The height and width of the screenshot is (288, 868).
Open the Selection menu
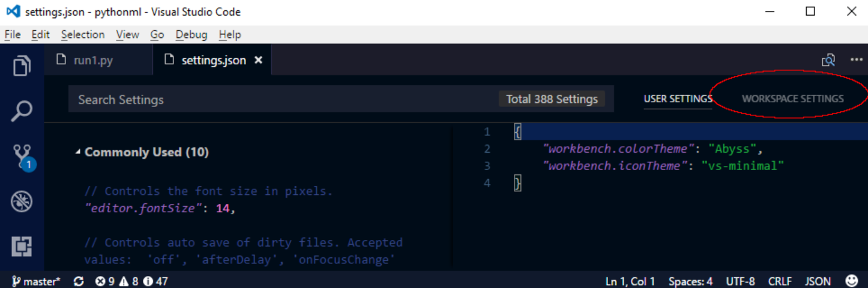click(83, 34)
